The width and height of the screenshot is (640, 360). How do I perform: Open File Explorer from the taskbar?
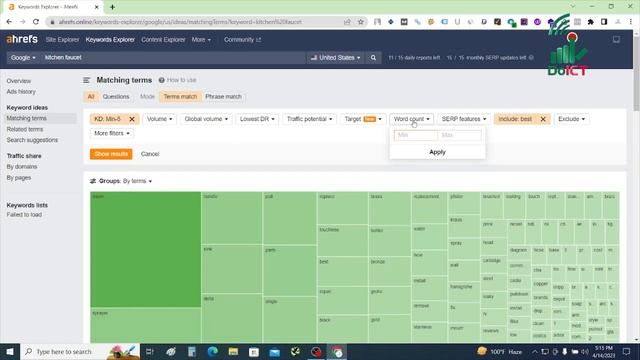click(233, 351)
